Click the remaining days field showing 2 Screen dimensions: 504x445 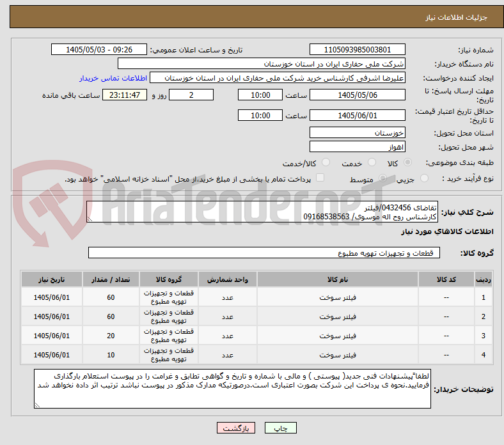(191, 95)
